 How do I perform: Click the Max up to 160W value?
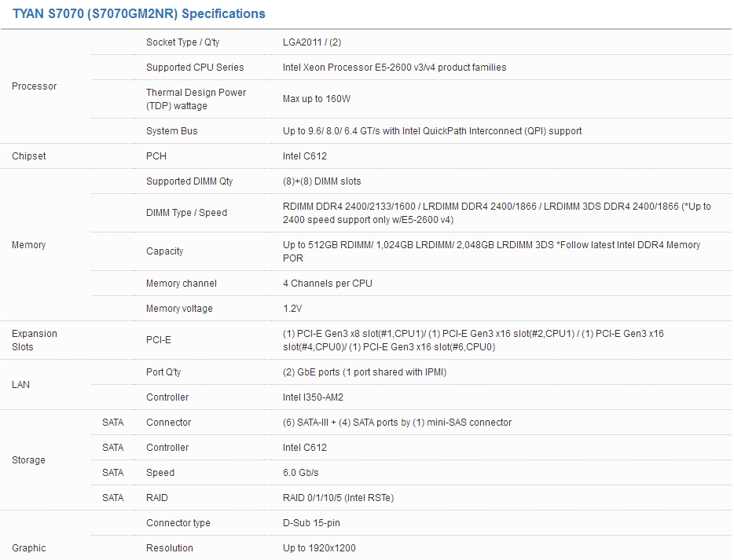(x=316, y=99)
